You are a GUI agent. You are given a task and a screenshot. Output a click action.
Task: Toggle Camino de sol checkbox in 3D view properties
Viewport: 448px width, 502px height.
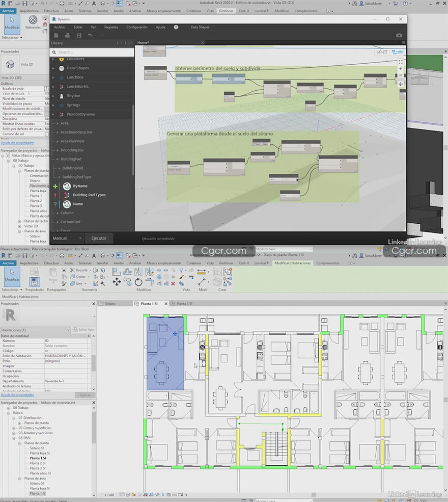[47, 134]
